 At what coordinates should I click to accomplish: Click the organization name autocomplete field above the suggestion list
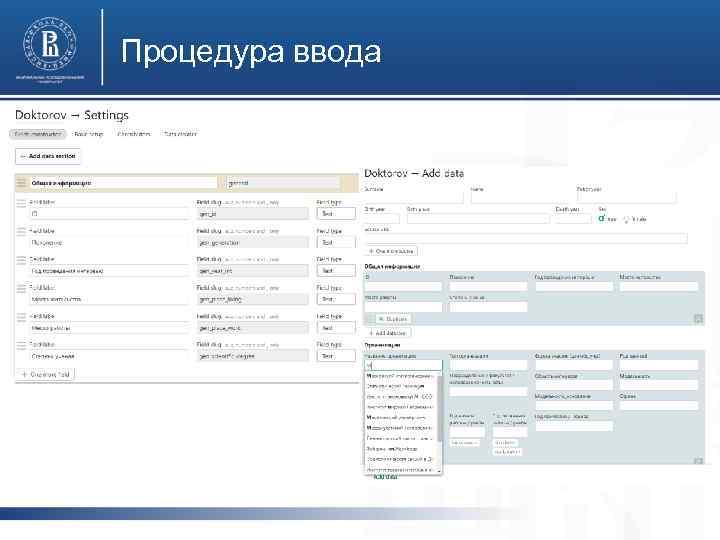(x=404, y=366)
